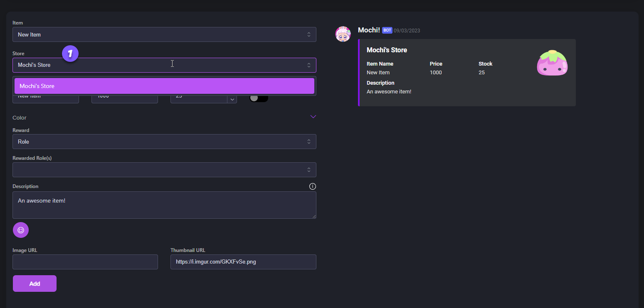Expand the Color section
644x308 pixels.
tap(313, 117)
